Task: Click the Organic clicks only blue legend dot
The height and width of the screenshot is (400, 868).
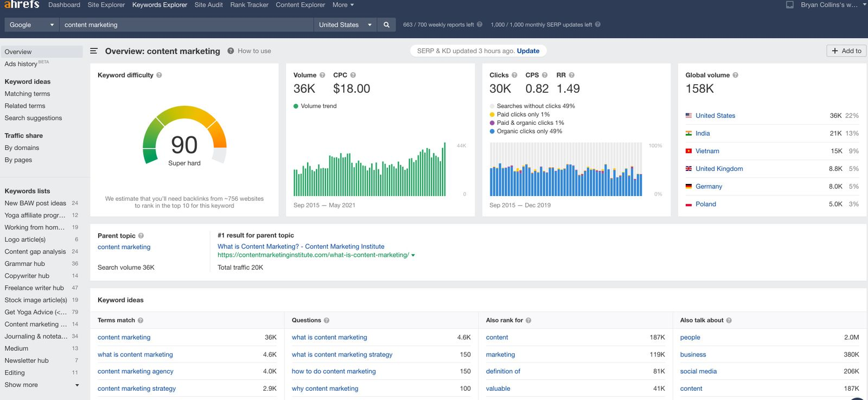Action: tap(492, 131)
